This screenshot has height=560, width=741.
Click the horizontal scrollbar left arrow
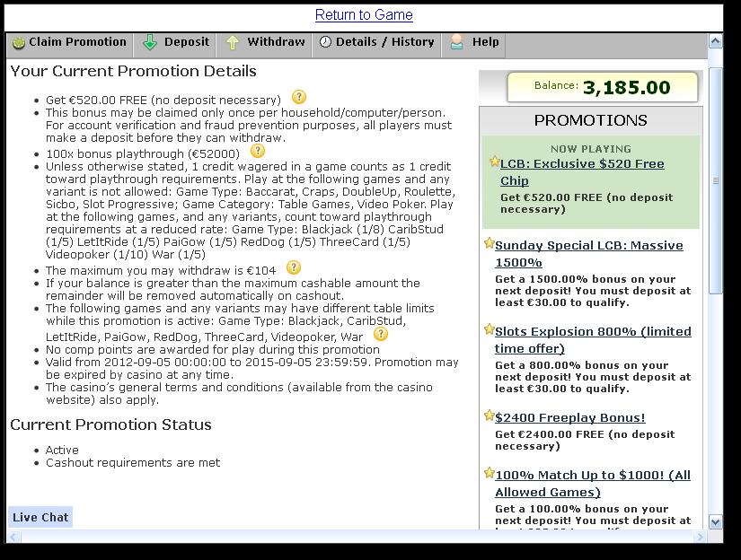coord(13,537)
